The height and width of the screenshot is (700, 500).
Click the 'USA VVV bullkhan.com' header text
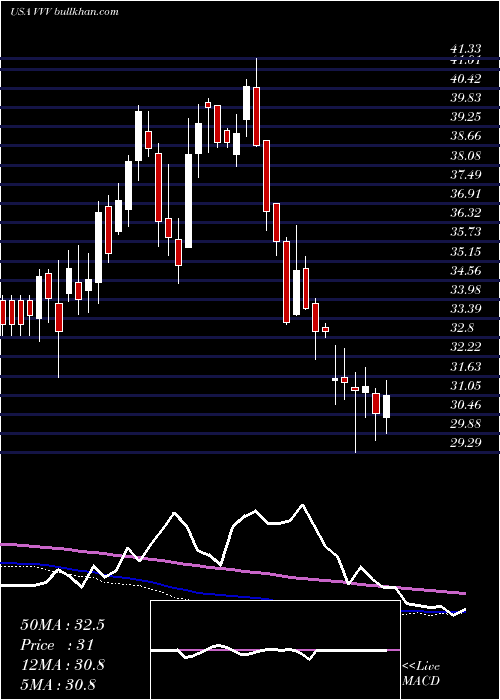(65, 12)
